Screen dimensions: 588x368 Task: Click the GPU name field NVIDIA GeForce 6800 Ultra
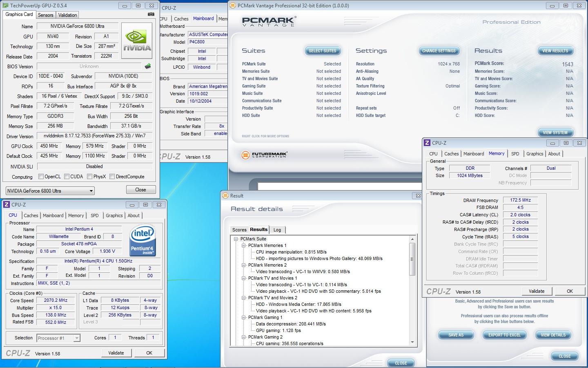[78, 26]
